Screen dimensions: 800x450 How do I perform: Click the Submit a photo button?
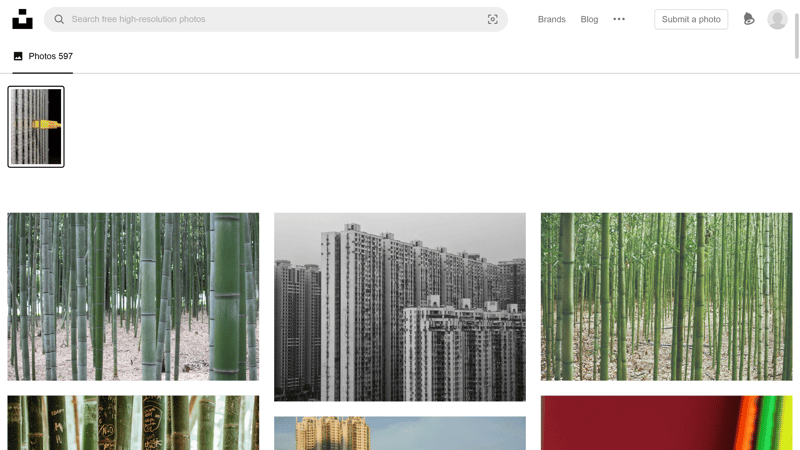pyautogui.click(x=691, y=19)
